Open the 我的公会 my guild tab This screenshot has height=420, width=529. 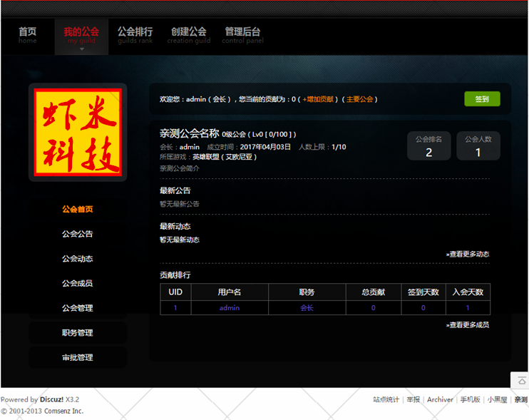(x=81, y=36)
